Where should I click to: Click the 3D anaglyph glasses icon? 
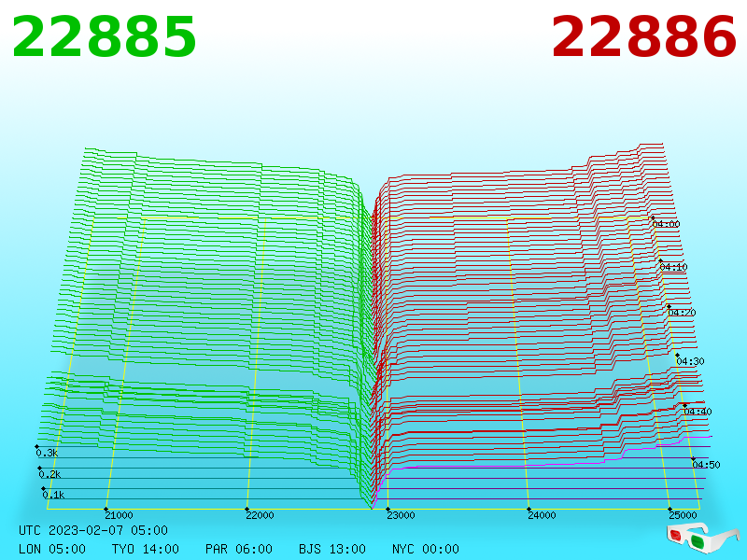tap(703, 538)
